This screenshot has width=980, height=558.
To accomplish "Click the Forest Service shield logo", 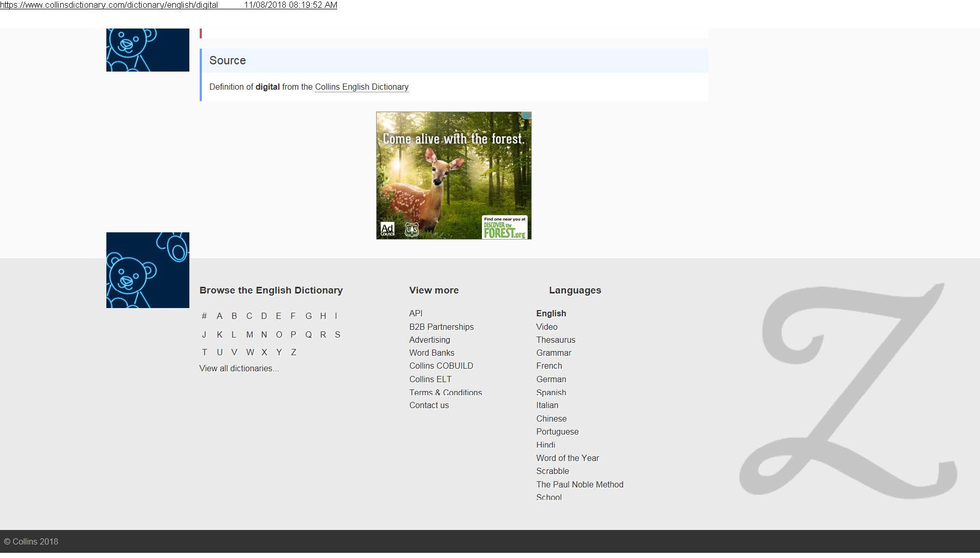I will pyautogui.click(x=412, y=229).
